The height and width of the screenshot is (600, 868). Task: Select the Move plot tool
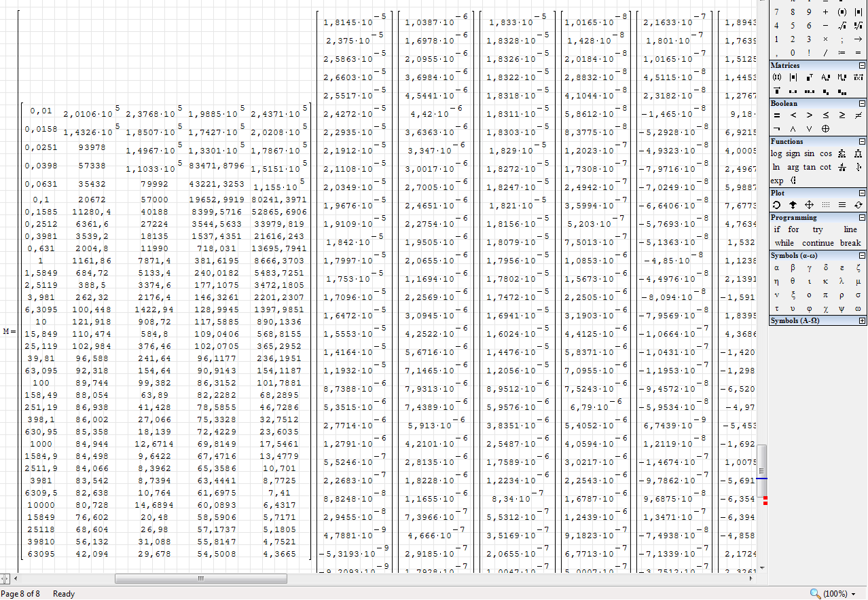point(809,205)
